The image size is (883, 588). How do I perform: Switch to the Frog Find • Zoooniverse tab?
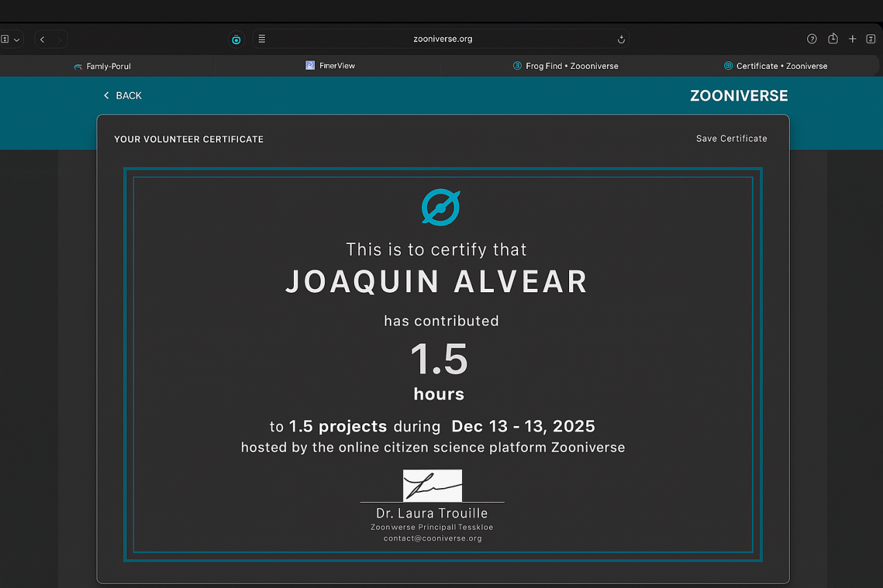(x=566, y=66)
